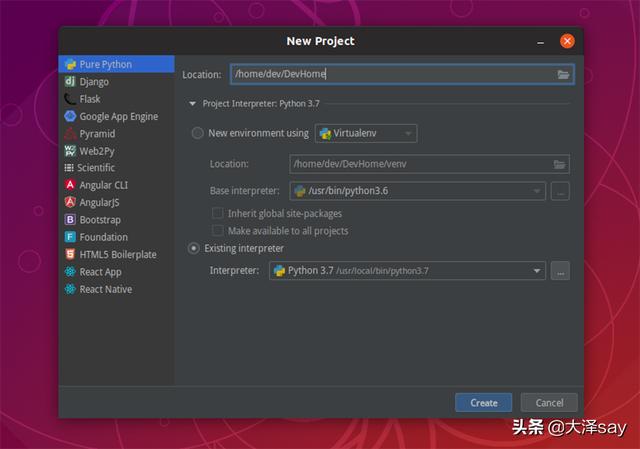Select React Native label in list
Viewport: 640px width, 449px height.
tap(106, 289)
